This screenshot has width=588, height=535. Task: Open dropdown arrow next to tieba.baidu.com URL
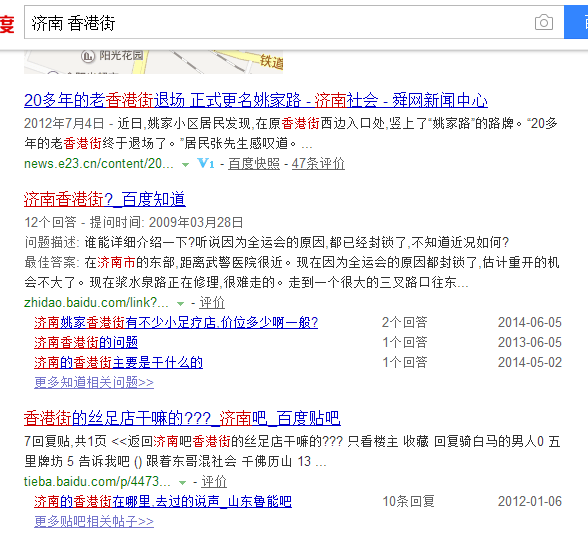[183, 483]
